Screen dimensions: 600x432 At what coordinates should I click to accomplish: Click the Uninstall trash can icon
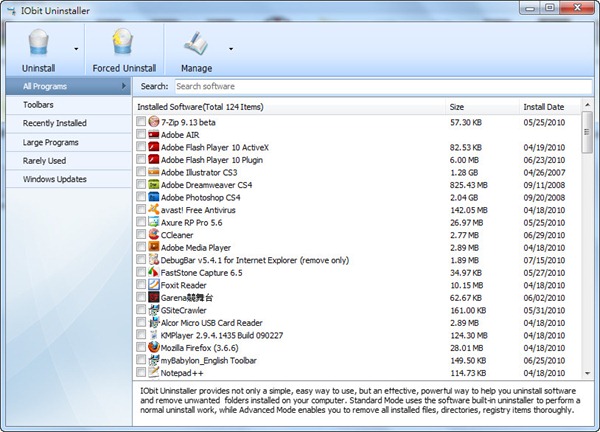[39, 42]
